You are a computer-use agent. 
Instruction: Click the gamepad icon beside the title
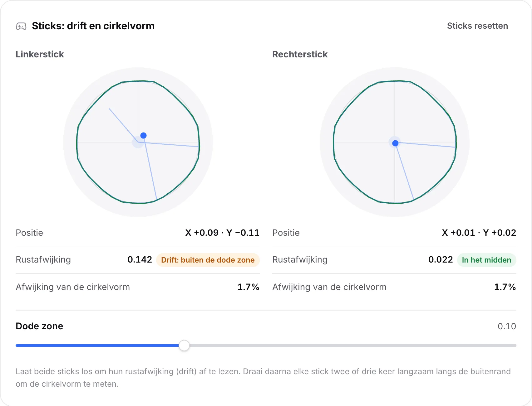pos(21,26)
